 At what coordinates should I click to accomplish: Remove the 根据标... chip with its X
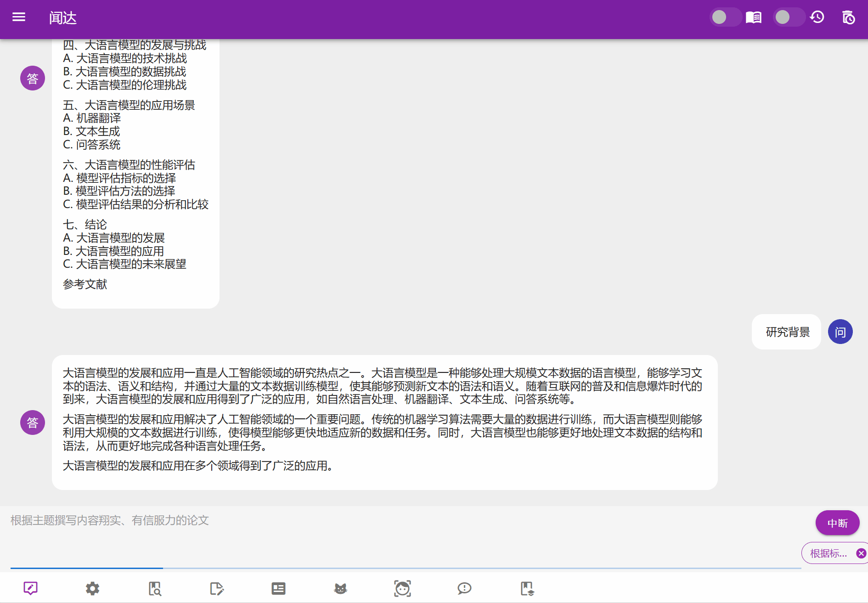click(861, 553)
